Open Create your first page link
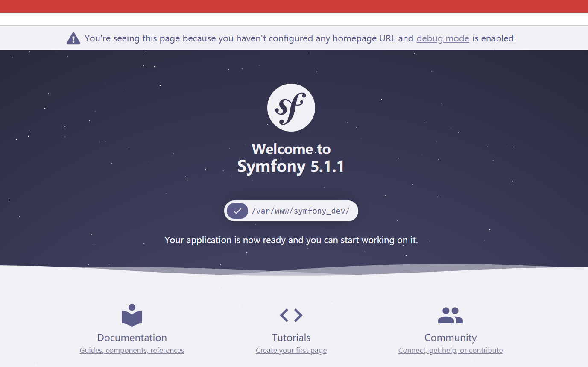 (291, 350)
